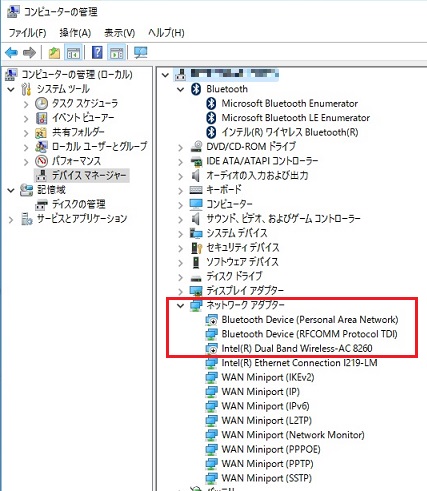Select WAN Miniport (L2TP)
Image resolution: width=427 pixels, height=491 pixels.
pyautogui.click(x=266, y=421)
